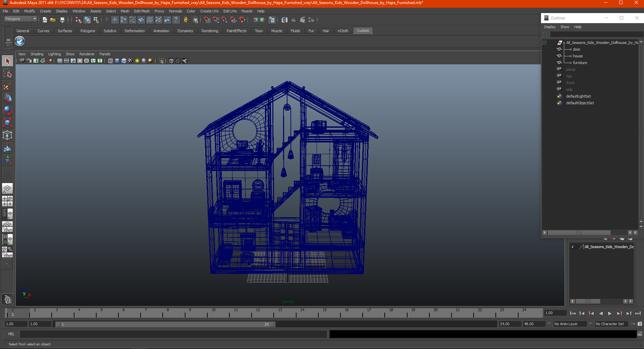The image size is (644, 349).
Task: Switch to the Rendering shelf tab
Action: 210,31
